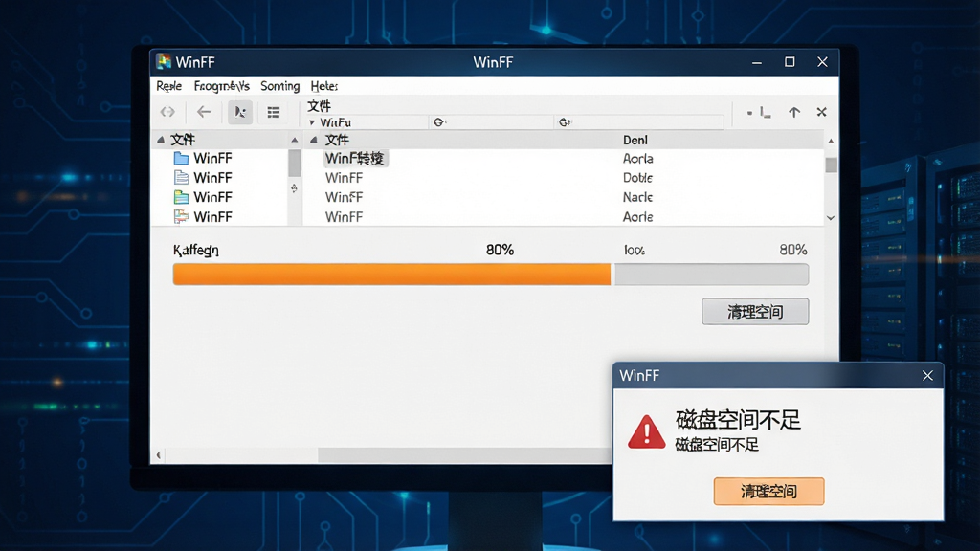Click the up arrow icon in toolbar
The height and width of the screenshot is (551, 980).
[793, 112]
